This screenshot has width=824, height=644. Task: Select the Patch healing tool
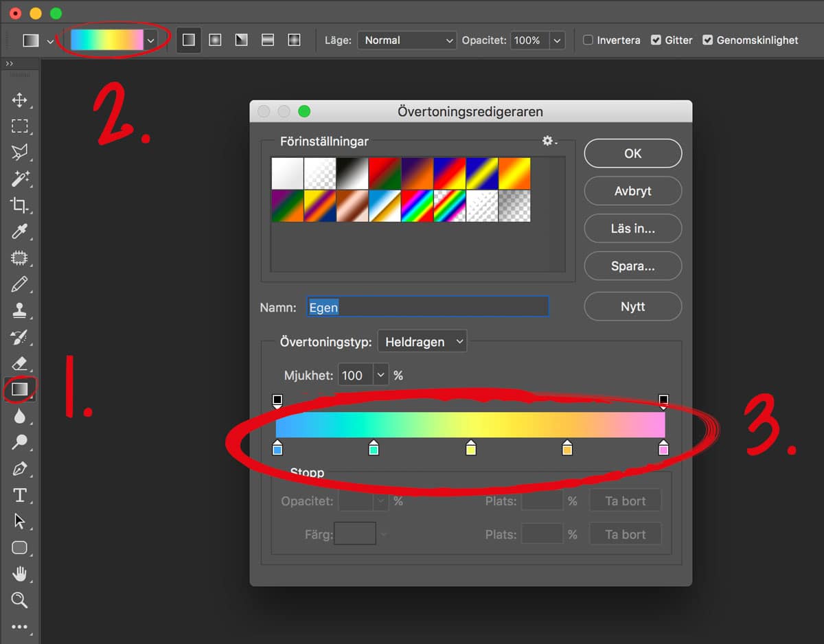click(19, 257)
